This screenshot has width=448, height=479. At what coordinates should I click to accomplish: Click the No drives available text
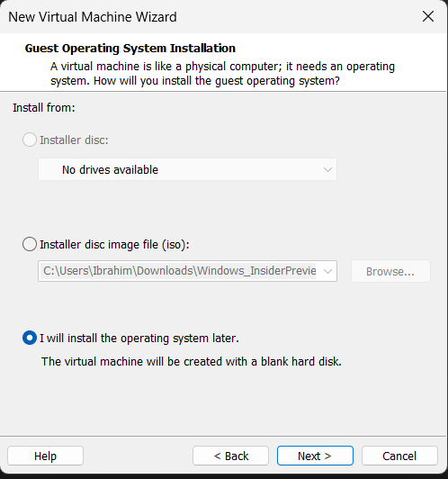pyautogui.click(x=110, y=169)
